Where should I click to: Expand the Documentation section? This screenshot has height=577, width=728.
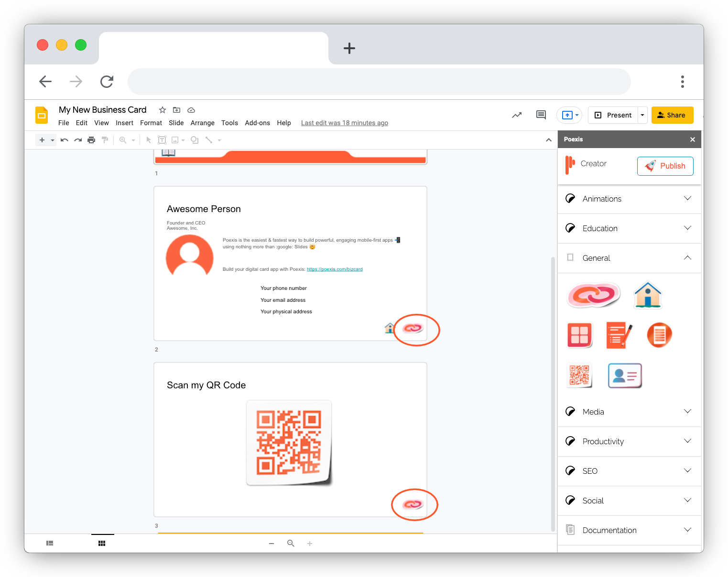point(630,530)
